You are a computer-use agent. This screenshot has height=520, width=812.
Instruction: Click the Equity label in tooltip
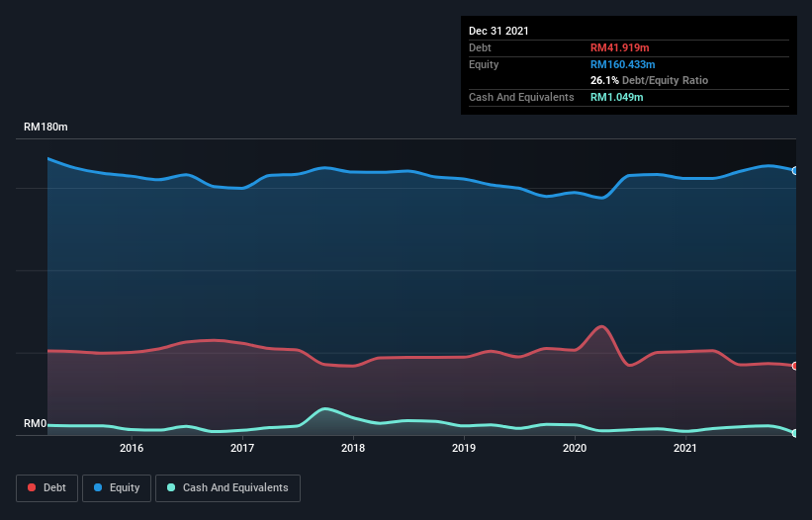[484, 64]
